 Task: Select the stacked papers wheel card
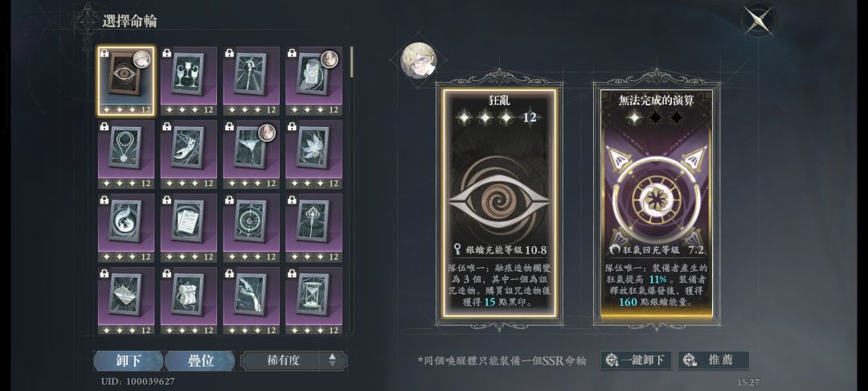click(188, 228)
